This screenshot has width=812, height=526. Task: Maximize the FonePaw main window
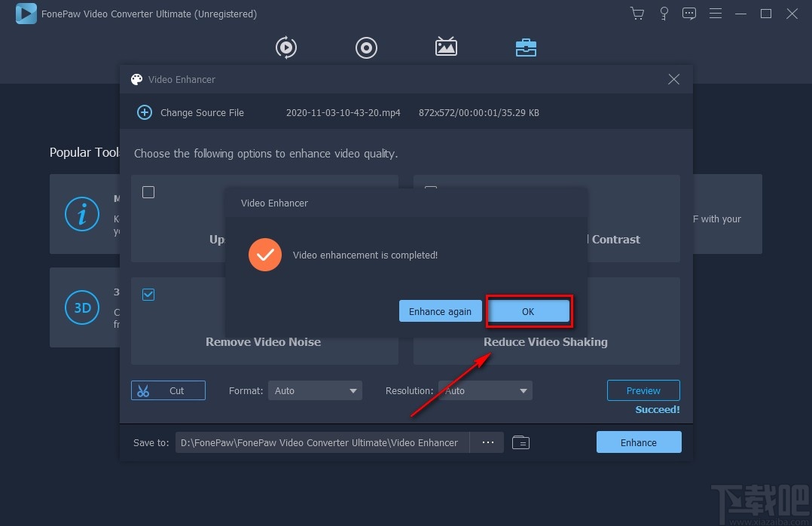766,14
